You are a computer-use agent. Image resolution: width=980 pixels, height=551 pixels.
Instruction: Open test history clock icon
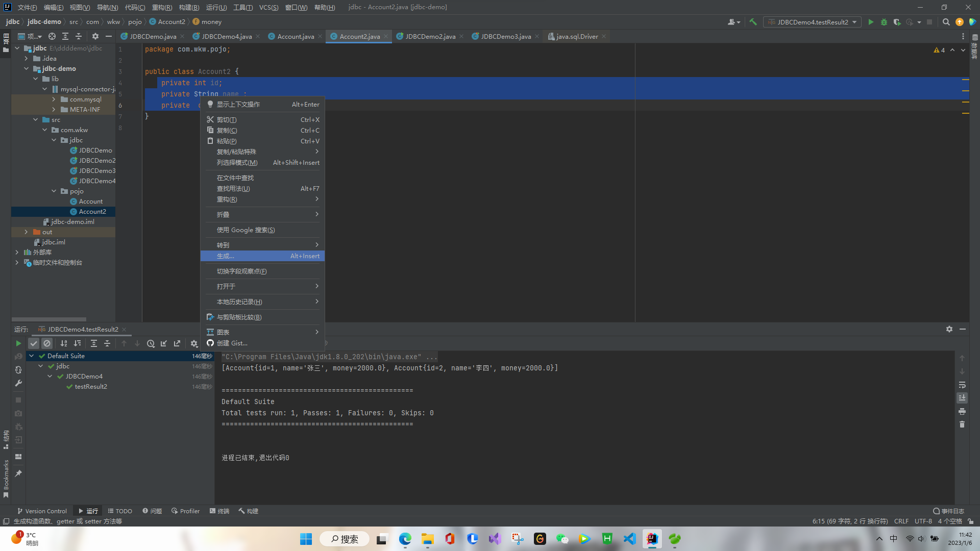151,343
